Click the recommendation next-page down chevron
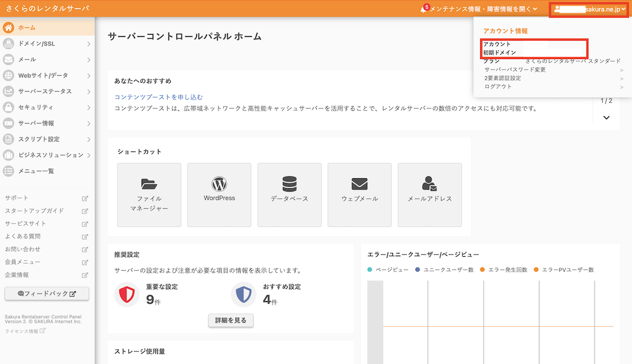632x364 pixels. [x=606, y=118]
